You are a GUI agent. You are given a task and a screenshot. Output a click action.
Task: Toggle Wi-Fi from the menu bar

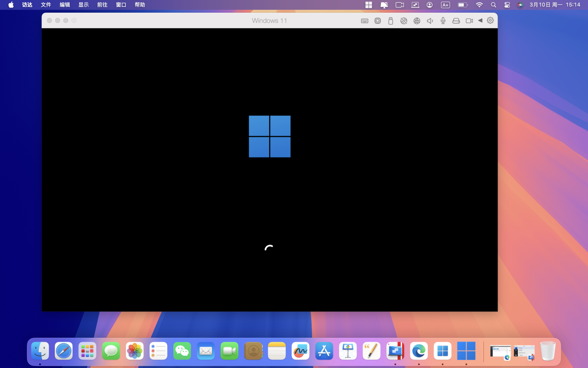coord(479,5)
